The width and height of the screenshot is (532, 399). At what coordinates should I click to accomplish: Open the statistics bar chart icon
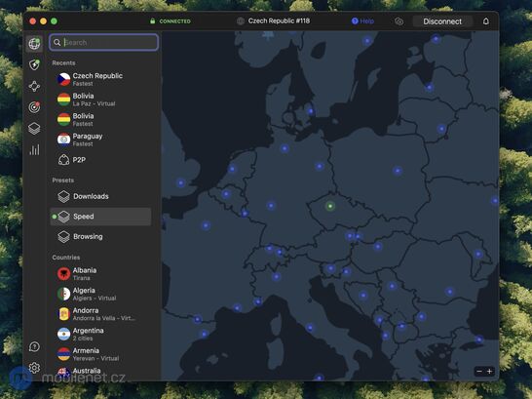[34, 150]
